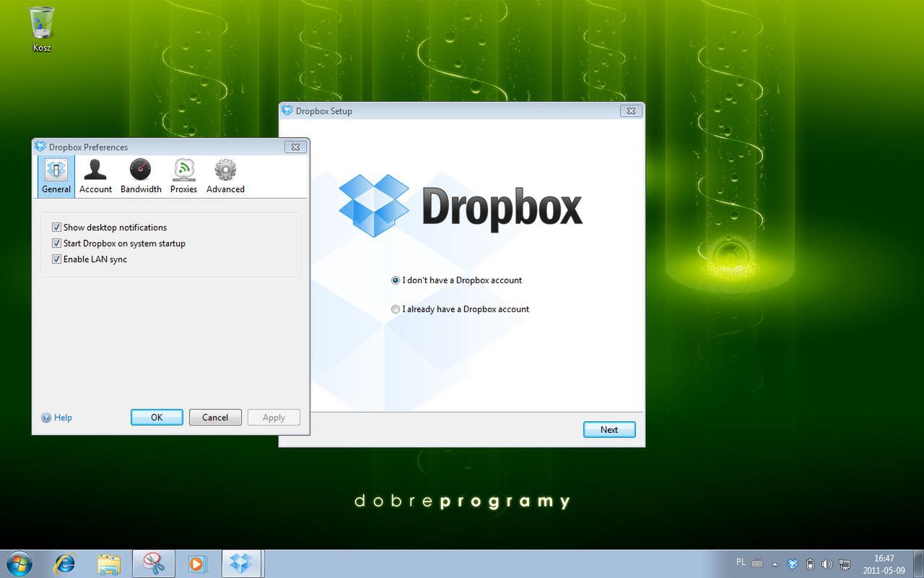
Task: Click the PL keyboard layout indicator
Action: (741, 561)
